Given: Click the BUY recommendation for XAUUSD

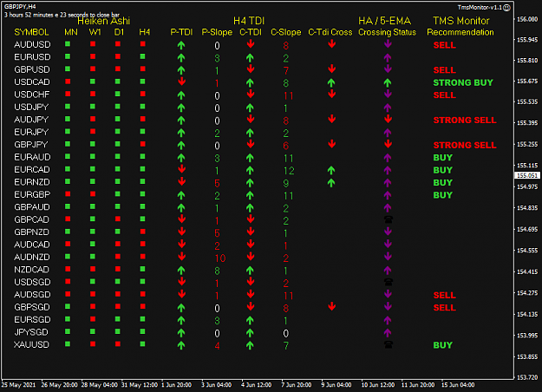Looking at the screenshot, I should coord(443,345).
